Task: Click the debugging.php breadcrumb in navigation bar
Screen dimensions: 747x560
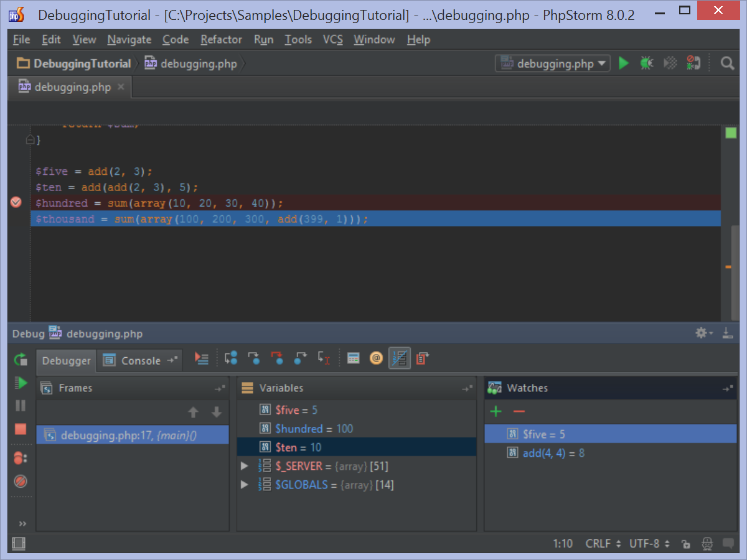Action: tap(191, 63)
